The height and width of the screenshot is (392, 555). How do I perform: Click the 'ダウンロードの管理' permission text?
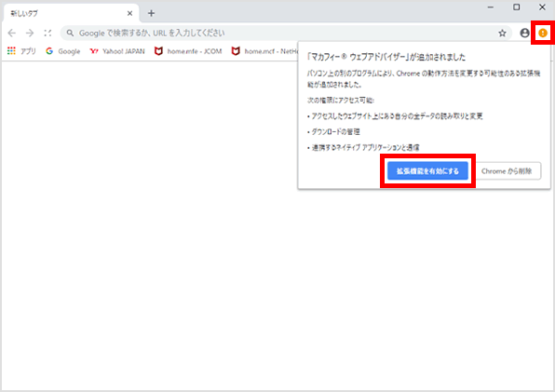coord(335,131)
